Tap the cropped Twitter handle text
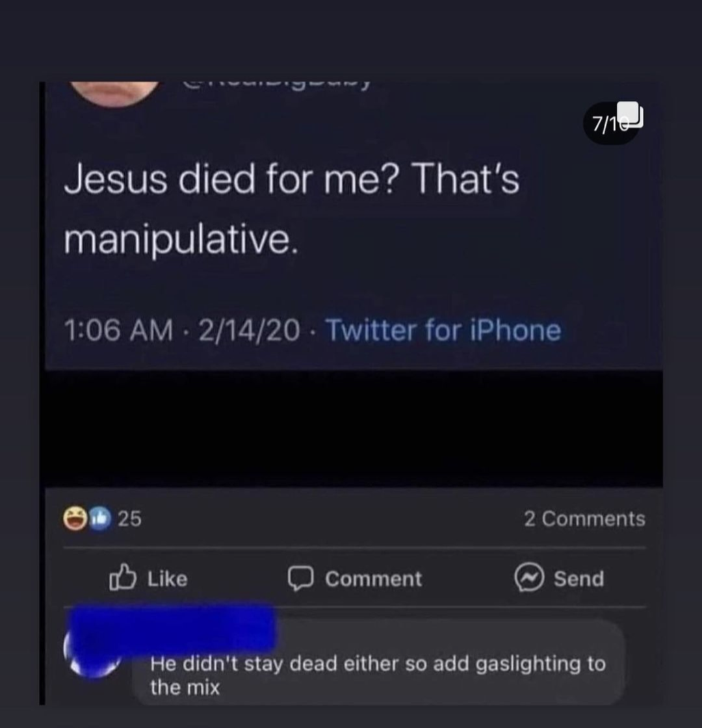This screenshot has height=728, width=702. 276,84
